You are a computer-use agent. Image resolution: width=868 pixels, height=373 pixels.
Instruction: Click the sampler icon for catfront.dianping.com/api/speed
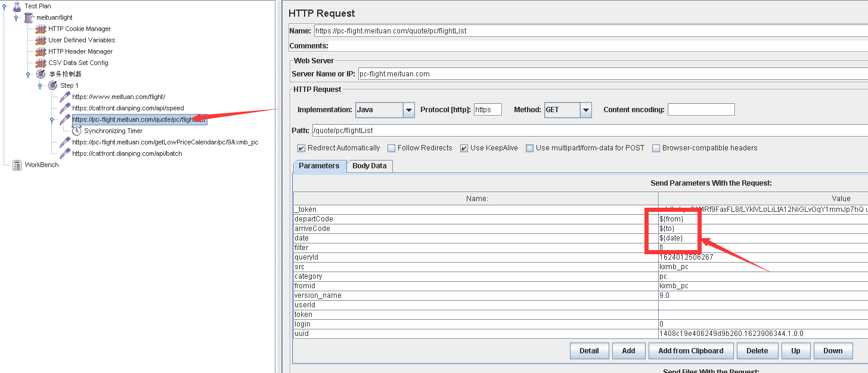(x=64, y=108)
